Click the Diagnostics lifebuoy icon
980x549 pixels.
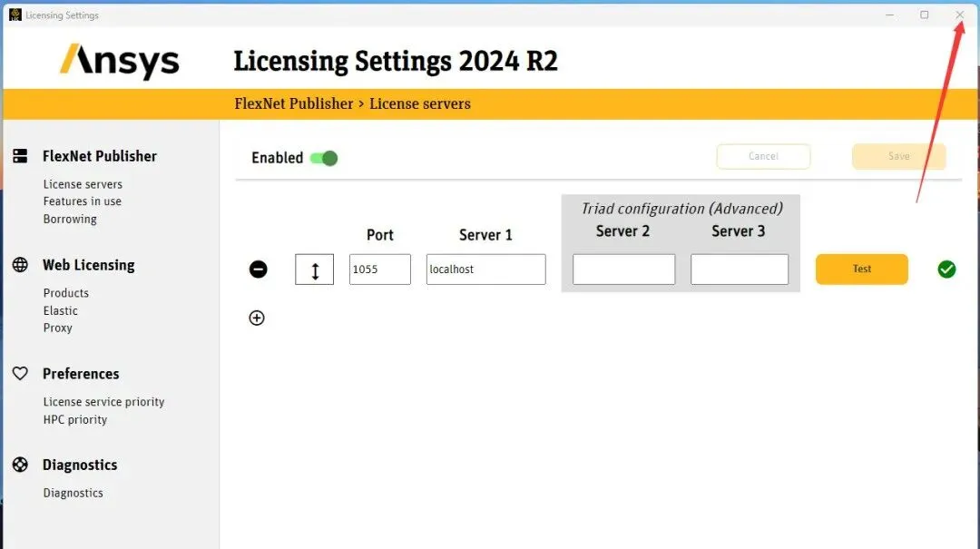click(x=20, y=465)
